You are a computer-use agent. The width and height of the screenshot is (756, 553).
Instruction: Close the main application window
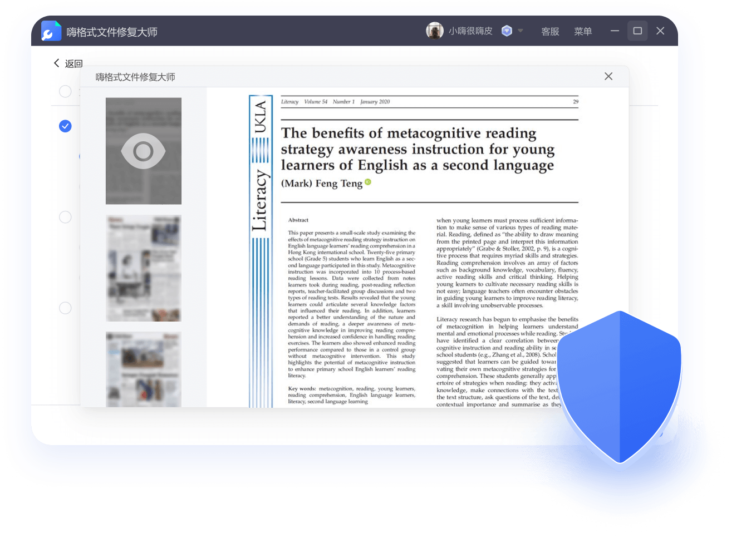click(x=660, y=31)
